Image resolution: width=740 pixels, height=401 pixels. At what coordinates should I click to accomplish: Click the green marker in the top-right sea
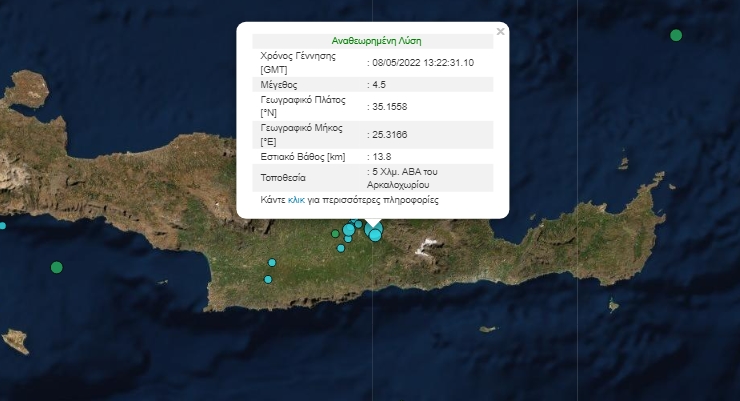(x=676, y=35)
